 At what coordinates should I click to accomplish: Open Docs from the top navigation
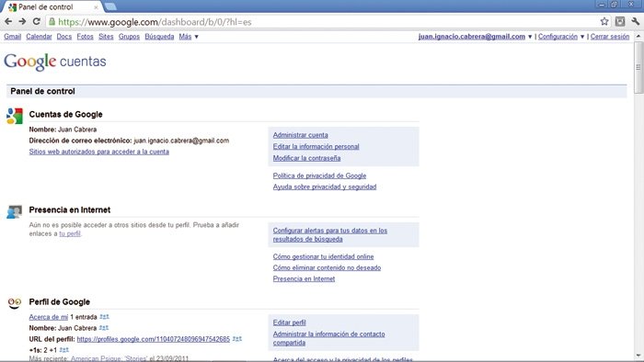pos(64,37)
